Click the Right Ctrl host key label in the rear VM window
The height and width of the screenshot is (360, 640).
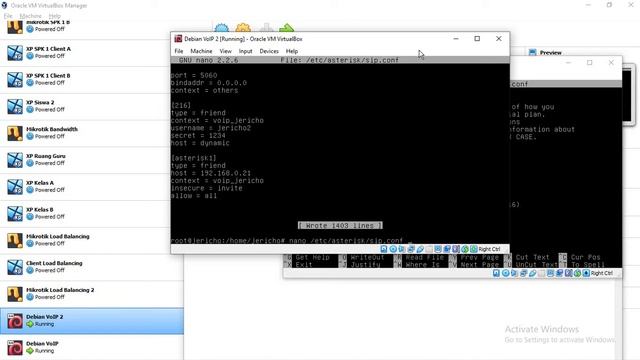(602, 273)
